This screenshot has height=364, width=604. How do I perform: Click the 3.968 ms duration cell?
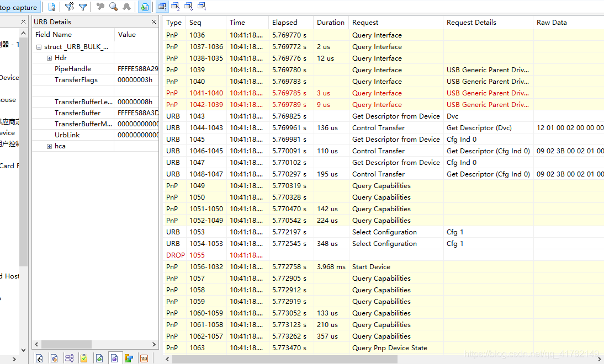coord(331,266)
